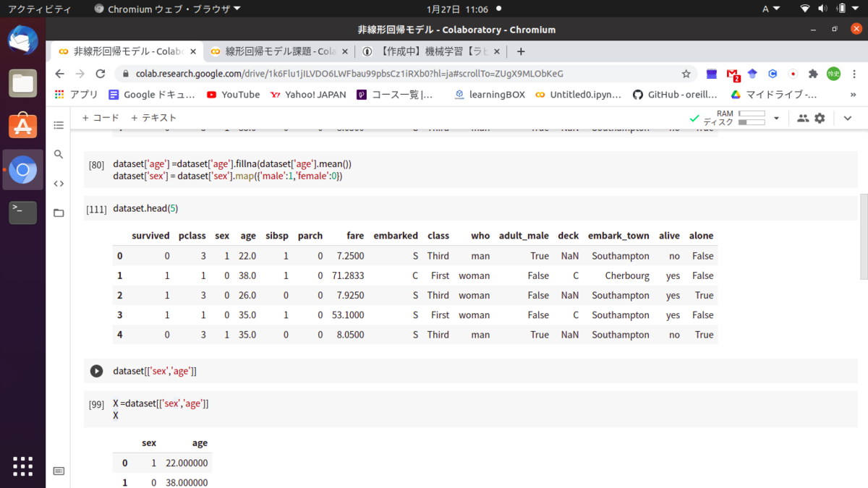
Task: Click the fare value 53.1000
Action: point(348,315)
